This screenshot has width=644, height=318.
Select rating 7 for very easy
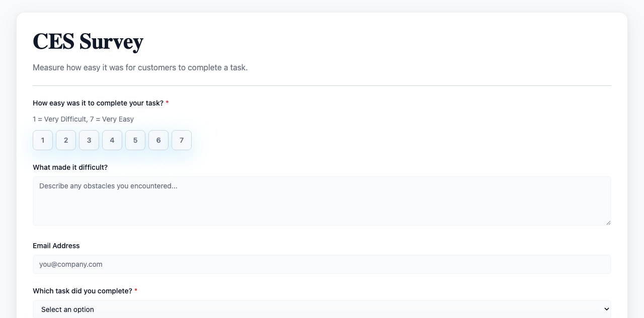point(182,140)
